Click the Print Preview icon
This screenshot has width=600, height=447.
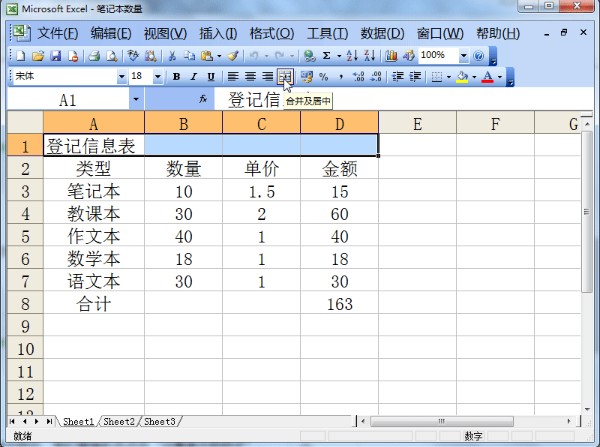pyautogui.click(x=111, y=56)
